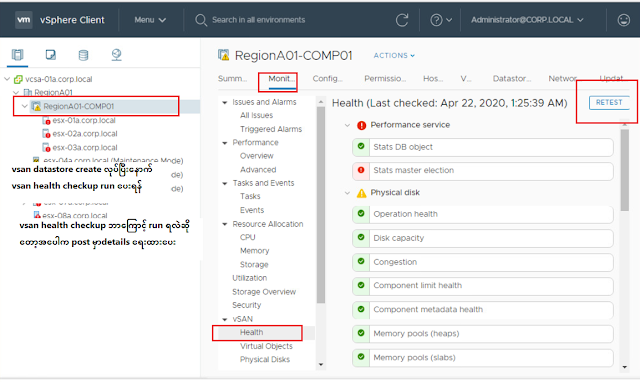This screenshot has height=382, width=640.
Task: Collapse the Issues and Alarms section
Action: point(224,102)
